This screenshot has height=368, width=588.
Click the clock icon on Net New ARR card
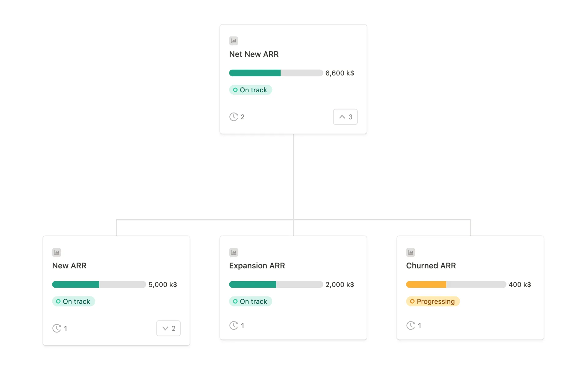[x=234, y=117]
